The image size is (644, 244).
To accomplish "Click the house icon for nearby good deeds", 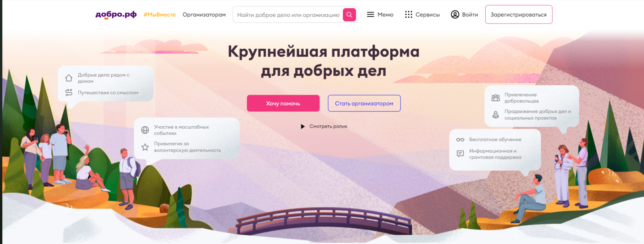I will point(69,78).
